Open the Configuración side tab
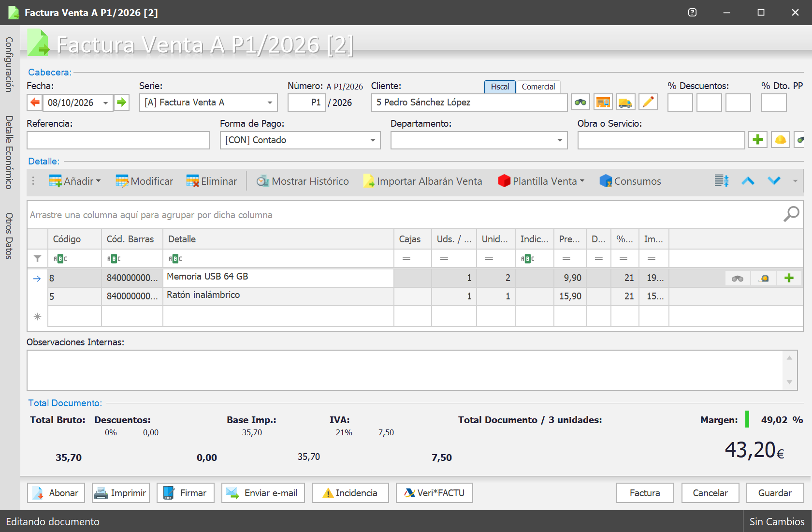The width and height of the screenshot is (812, 532). tap(9, 65)
